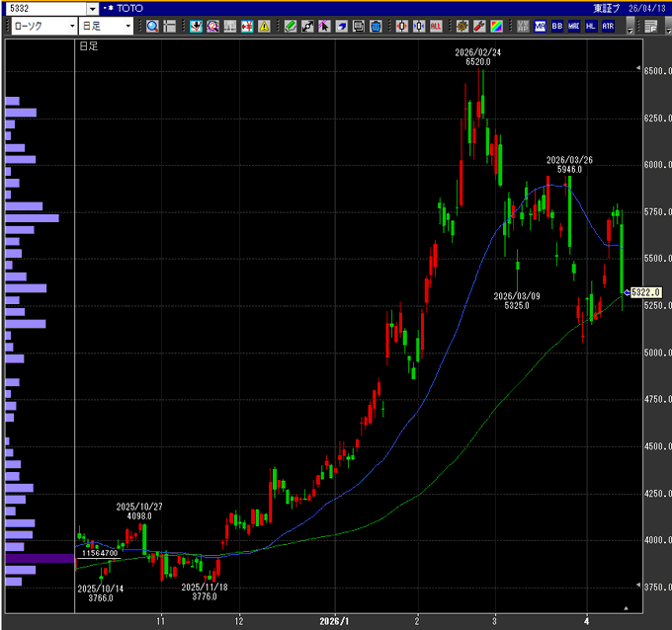Image resolution: width=672 pixels, height=630 pixels.
Task: Click the download arrow chart icon
Action: (x=196, y=26)
